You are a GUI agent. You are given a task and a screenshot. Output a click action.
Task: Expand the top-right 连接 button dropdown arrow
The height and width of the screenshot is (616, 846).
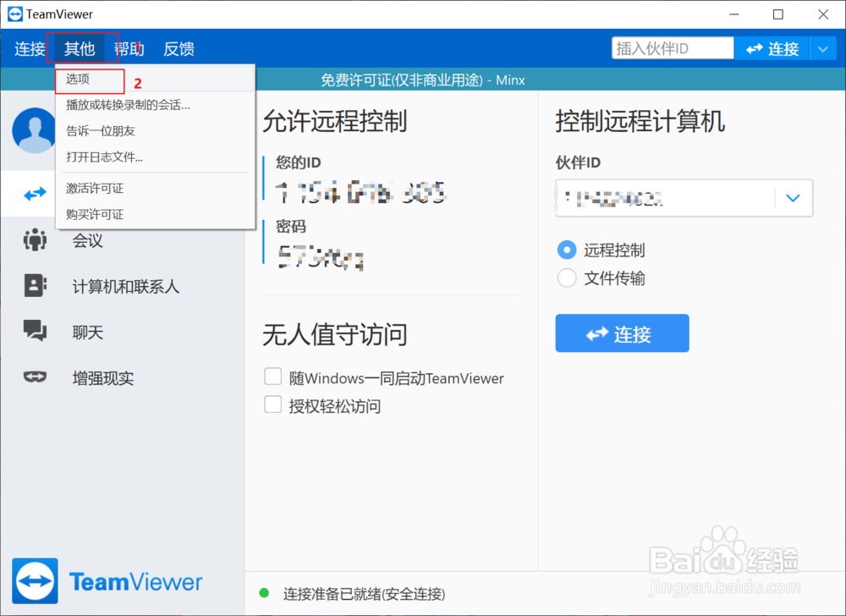click(823, 49)
